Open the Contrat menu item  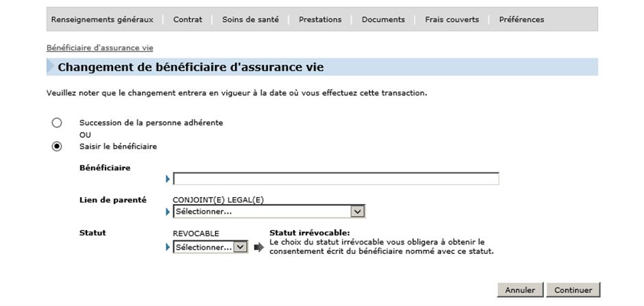click(x=188, y=19)
